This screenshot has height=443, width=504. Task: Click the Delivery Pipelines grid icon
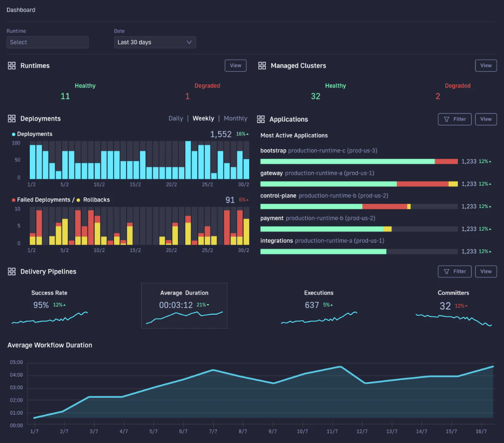(11, 271)
